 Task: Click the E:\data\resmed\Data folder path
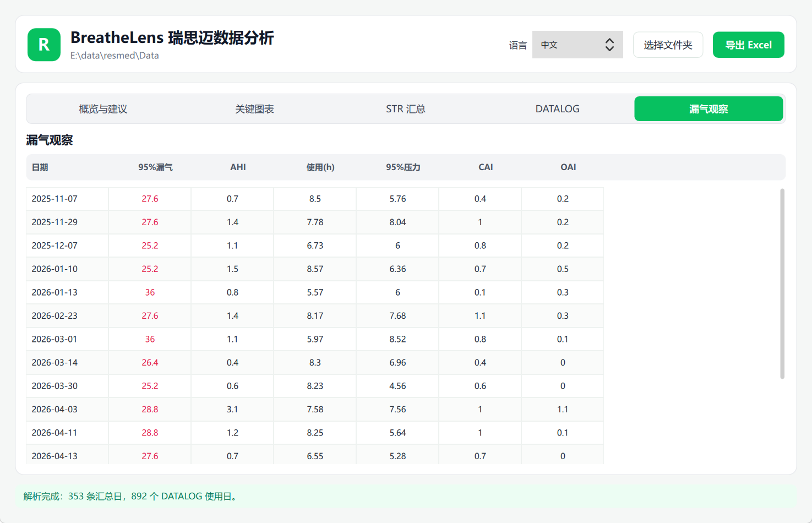click(115, 56)
